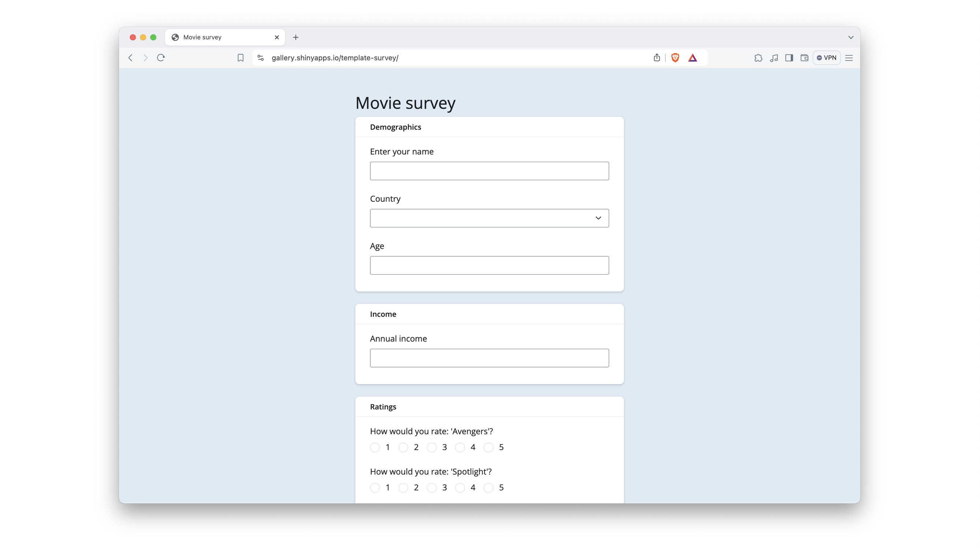Choose rating 1 for 'Avengers'
Screen dimensions: 980x550
click(375, 447)
